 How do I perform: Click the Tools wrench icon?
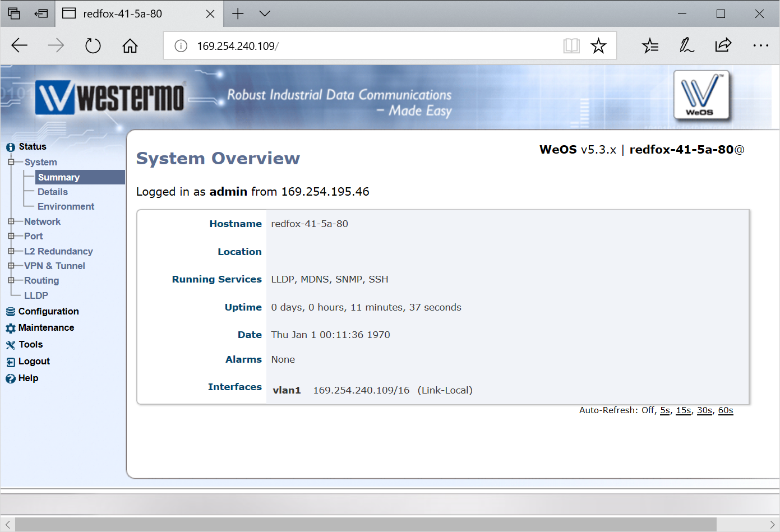[11, 345]
